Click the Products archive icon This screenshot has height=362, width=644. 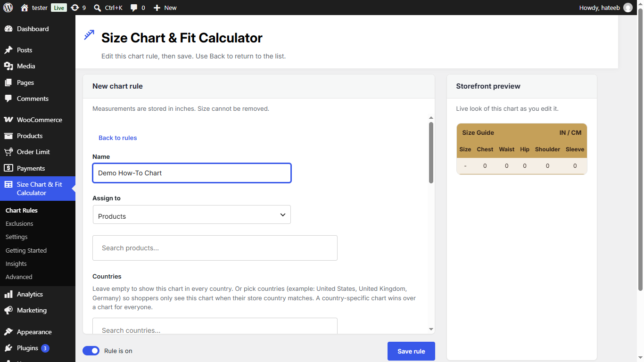tap(8, 136)
